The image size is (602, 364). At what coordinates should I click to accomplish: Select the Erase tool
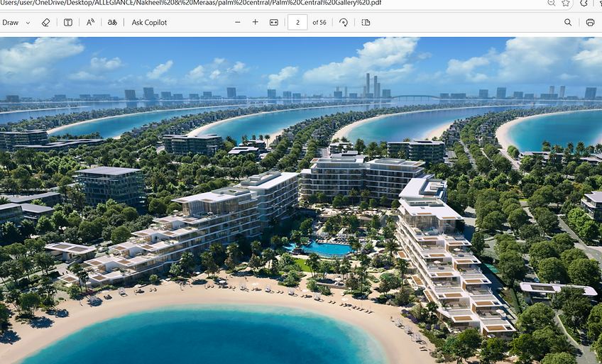point(45,22)
